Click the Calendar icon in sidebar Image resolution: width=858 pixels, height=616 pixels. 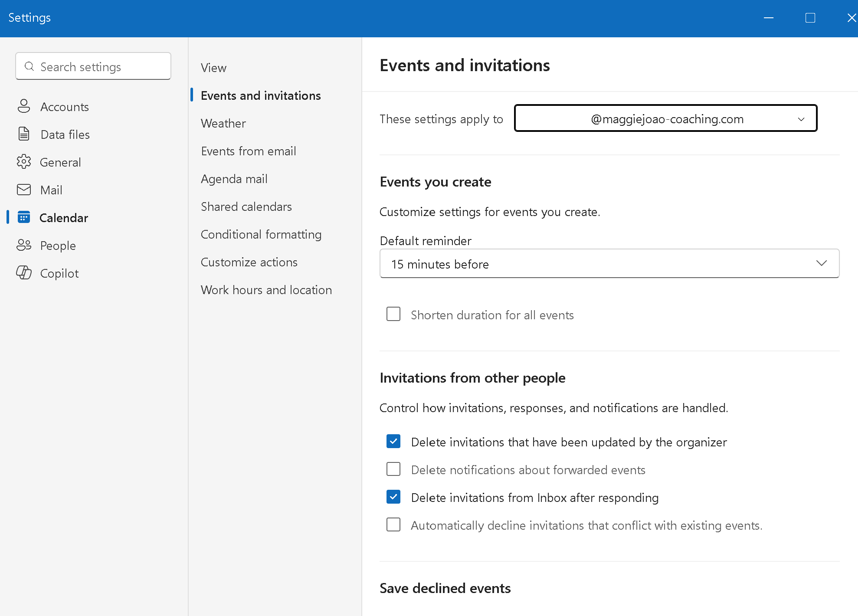tap(24, 217)
